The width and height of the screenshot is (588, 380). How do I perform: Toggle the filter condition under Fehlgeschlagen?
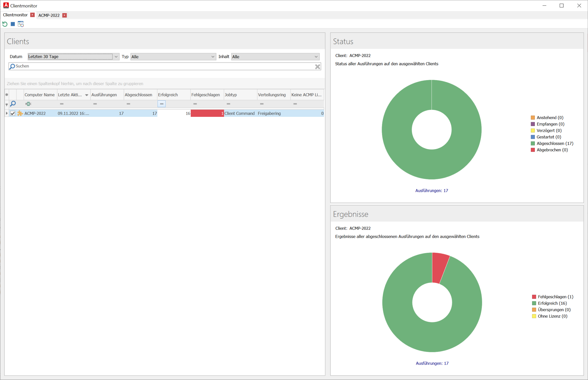(195, 104)
